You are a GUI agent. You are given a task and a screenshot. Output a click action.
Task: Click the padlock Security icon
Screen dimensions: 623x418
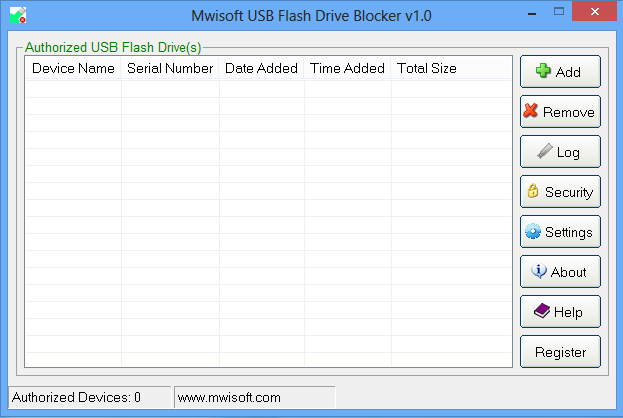[x=534, y=191]
